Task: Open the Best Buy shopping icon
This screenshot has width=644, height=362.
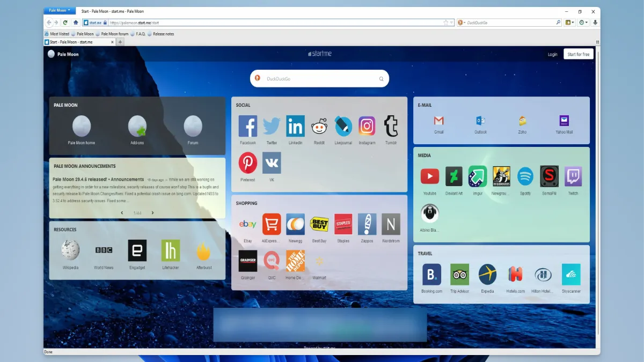Action: (319, 224)
